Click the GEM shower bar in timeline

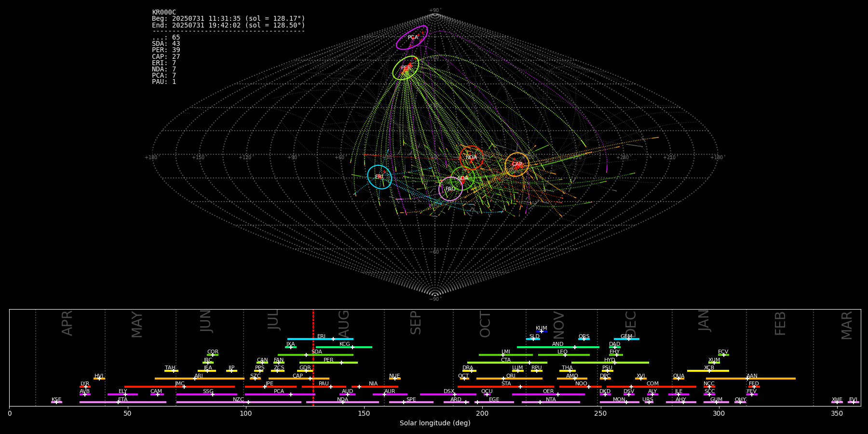pos(626,339)
